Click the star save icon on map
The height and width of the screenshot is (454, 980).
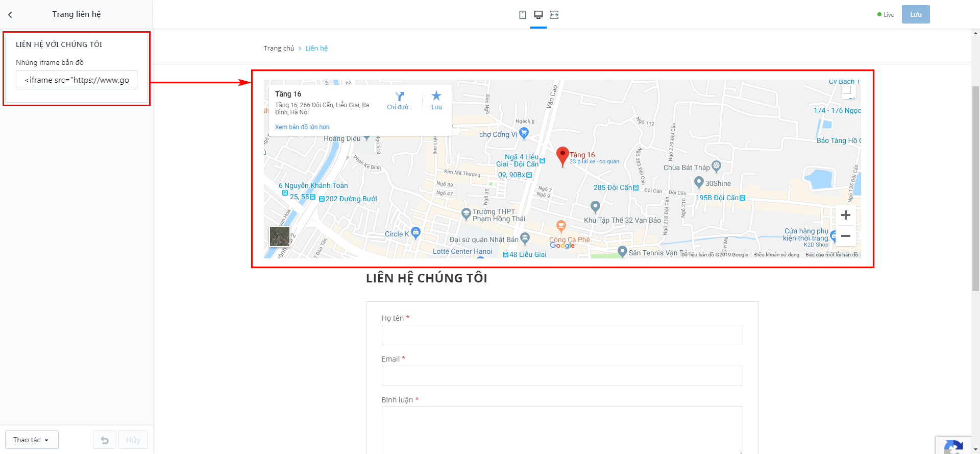436,95
